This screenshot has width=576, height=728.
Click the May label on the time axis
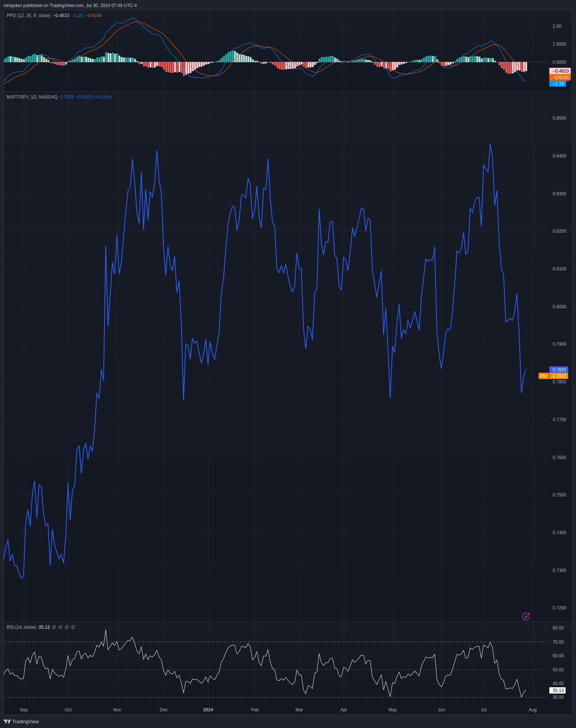click(x=393, y=710)
